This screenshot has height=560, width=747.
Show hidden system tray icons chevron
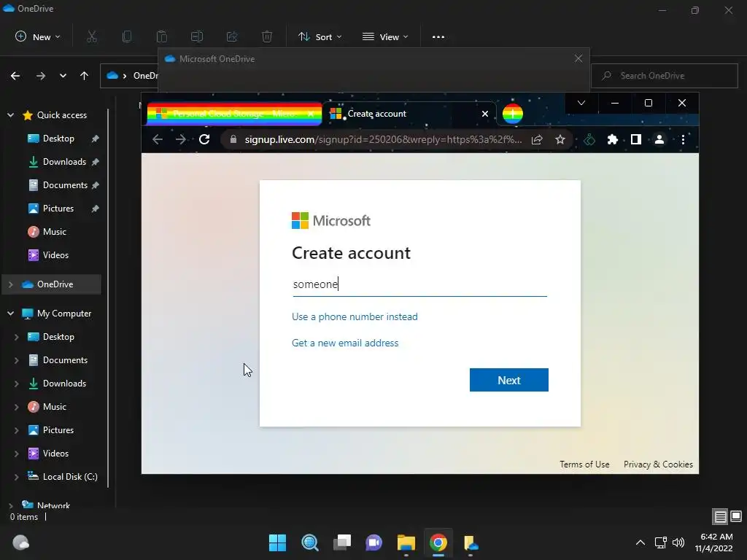pyautogui.click(x=640, y=542)
